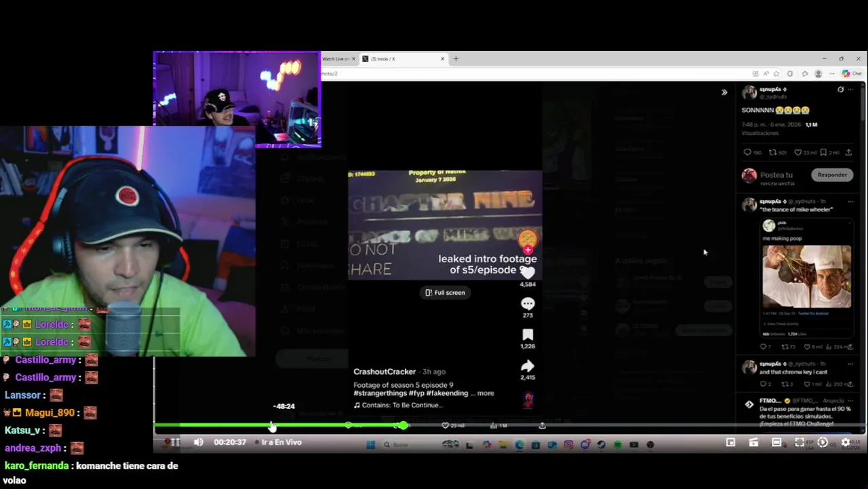Click the read aloud icon in address bar
Viewport: 868px width, 489px height.
[x=766, y=73]
